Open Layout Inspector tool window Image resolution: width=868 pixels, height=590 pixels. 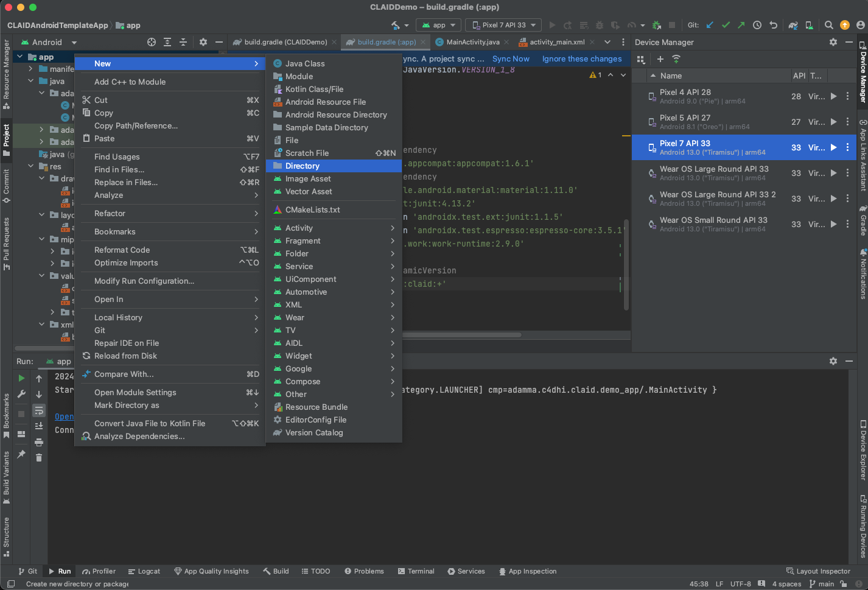818,571
